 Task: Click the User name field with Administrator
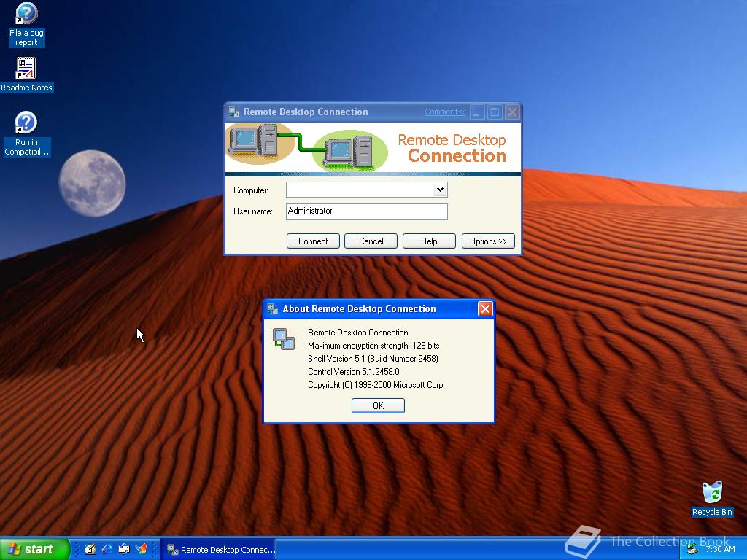tap(366, 211)
